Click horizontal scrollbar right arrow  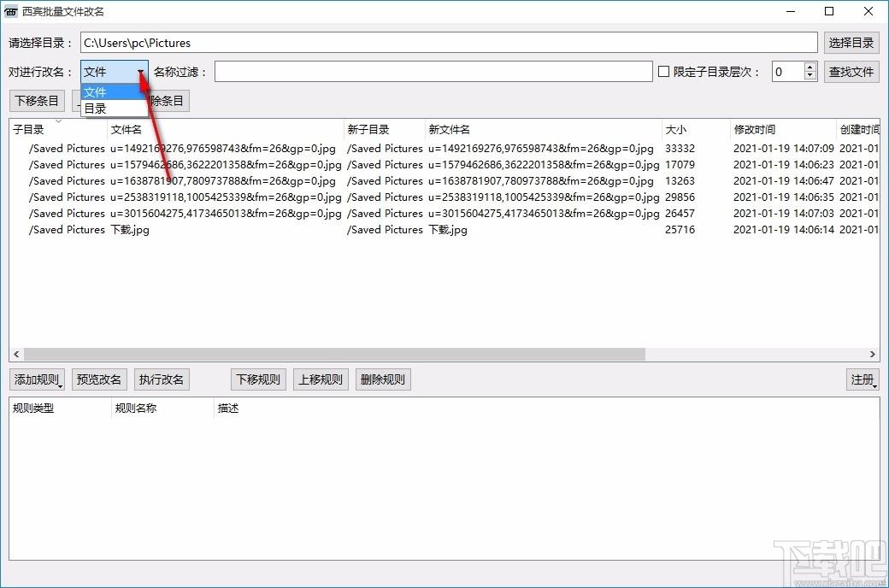pyautogui.click(x=873, y=355)
